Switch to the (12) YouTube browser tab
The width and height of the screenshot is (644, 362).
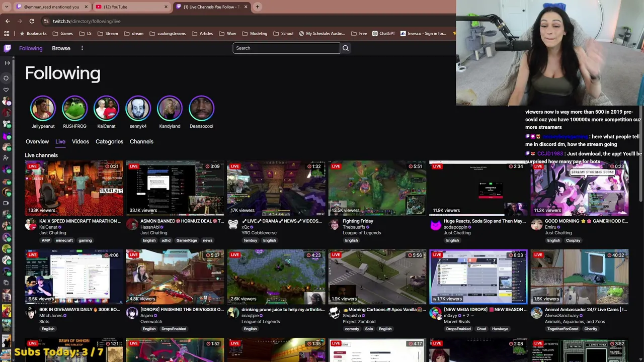[132, 7]
